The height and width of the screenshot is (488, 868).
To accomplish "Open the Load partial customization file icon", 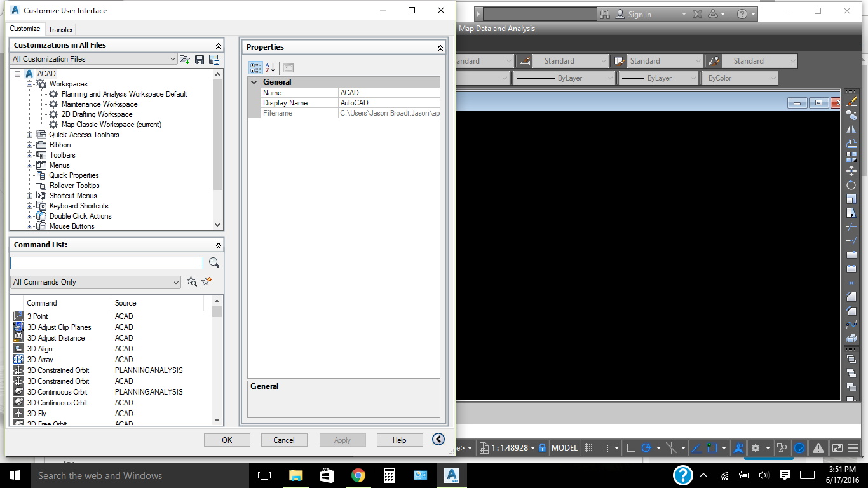I will (x=185, y=58).
